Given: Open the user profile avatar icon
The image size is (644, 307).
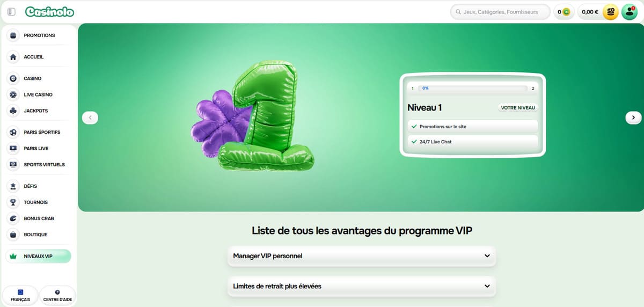Looking at the screenshot, I should click(629, 12).
